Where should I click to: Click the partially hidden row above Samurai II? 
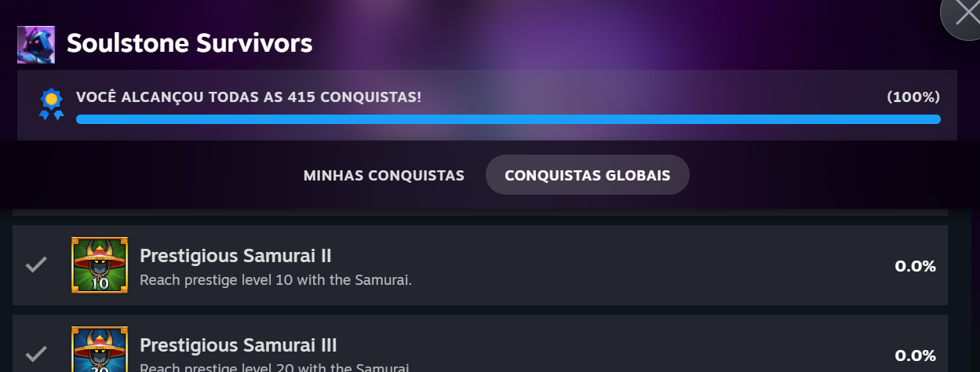coord(479,213)
